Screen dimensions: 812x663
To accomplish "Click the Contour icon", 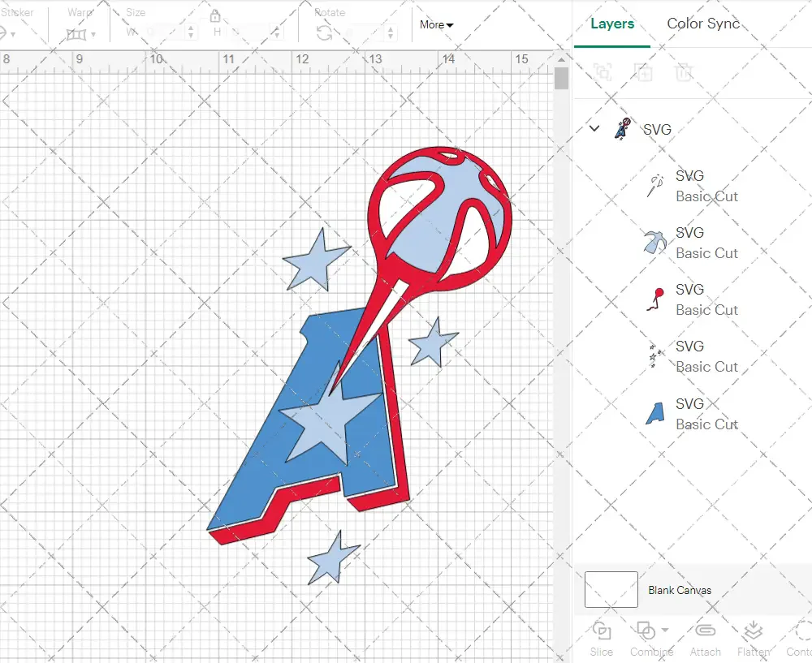I will 802,632.
